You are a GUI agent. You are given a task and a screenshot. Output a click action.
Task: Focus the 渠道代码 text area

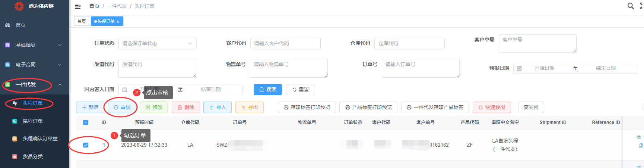point(157,68)
